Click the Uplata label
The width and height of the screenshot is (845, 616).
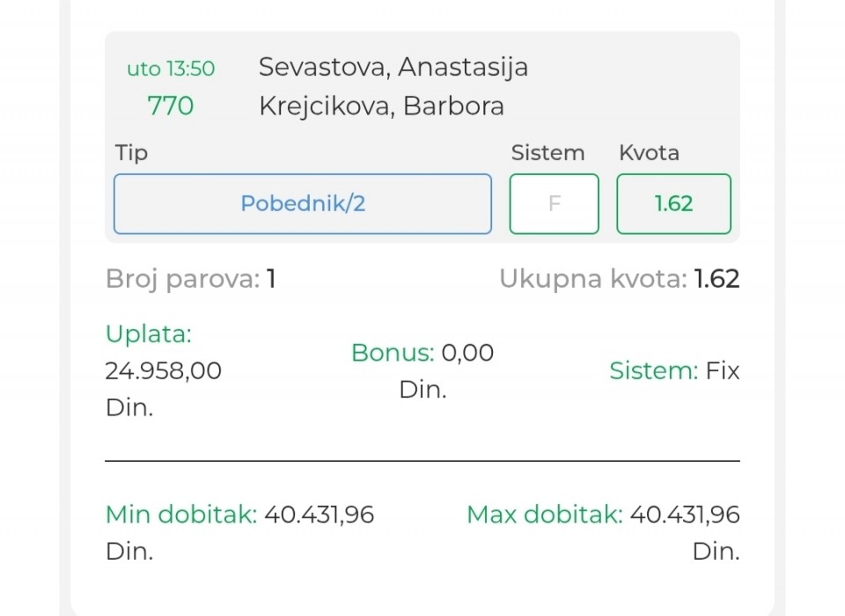tap(148, 334)
